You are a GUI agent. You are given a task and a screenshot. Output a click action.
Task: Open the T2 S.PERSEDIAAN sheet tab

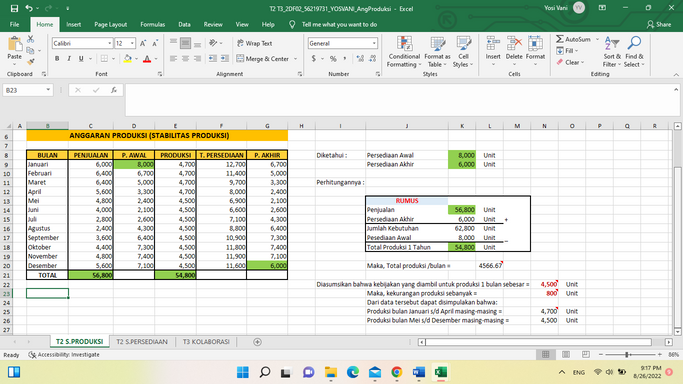pos(142,342)
